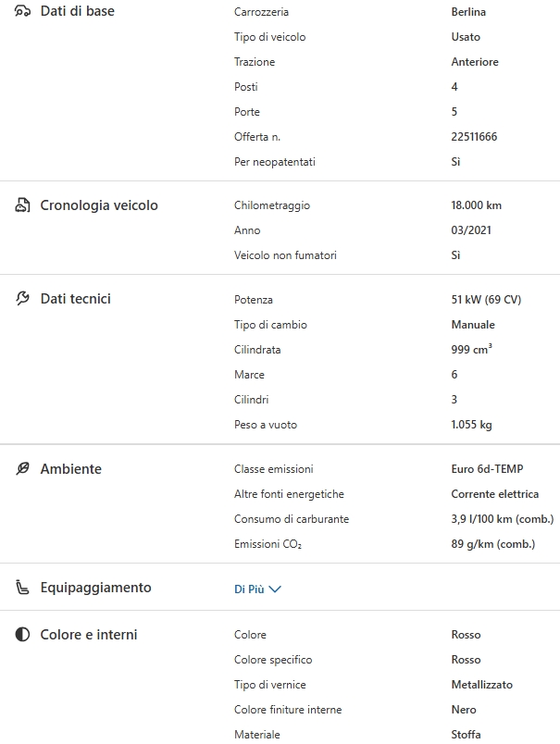Click the offer number 22511666

coord(474,137)
